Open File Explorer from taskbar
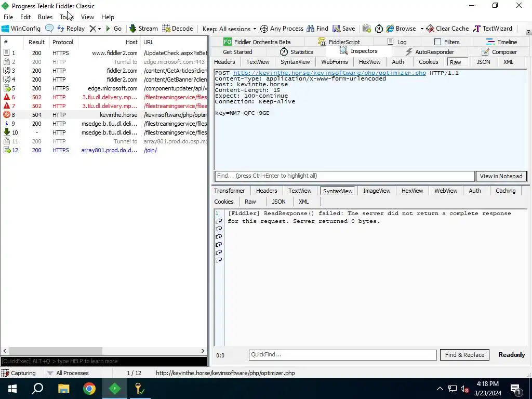Screen dimensions: 532x399 click(x=63, y=389)
